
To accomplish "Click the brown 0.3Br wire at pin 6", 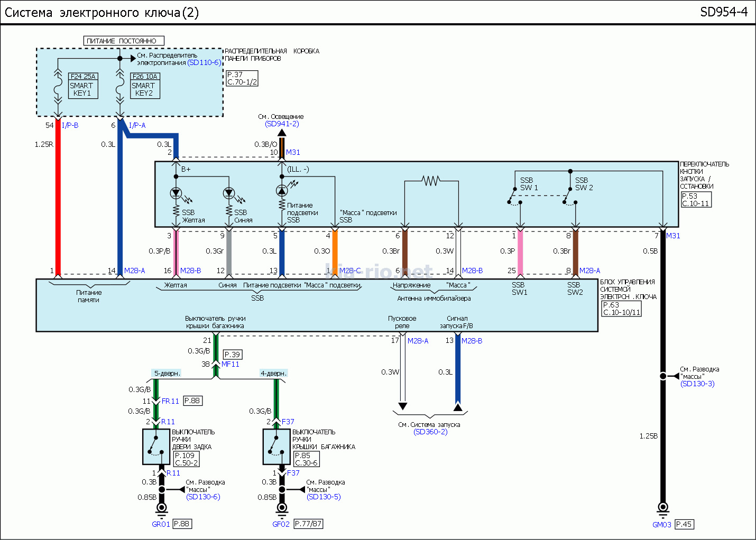I will click(405, 253).
